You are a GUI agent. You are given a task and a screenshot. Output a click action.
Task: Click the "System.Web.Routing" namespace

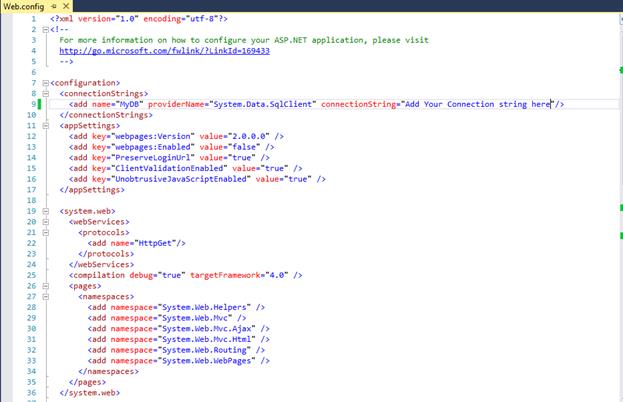[204, 350]
